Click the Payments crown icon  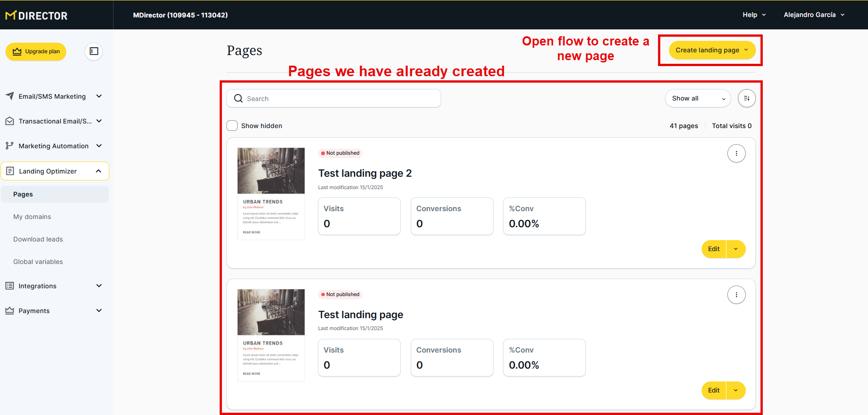[x=10, y=311]
